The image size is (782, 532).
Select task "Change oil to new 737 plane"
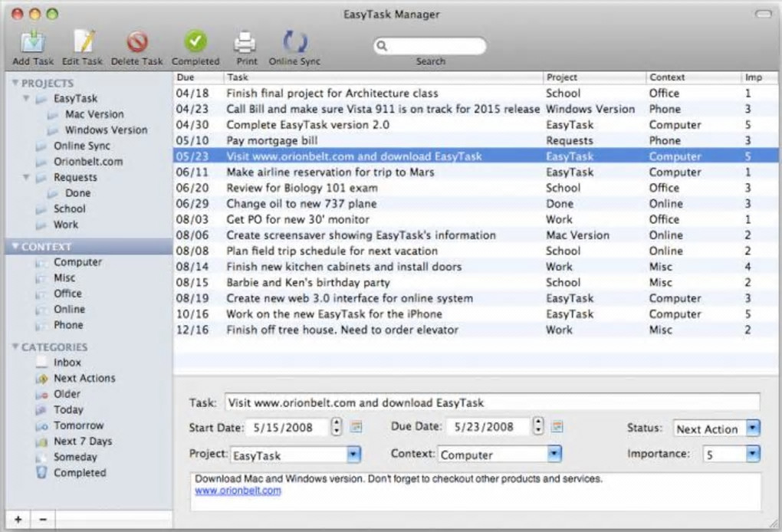475,203
